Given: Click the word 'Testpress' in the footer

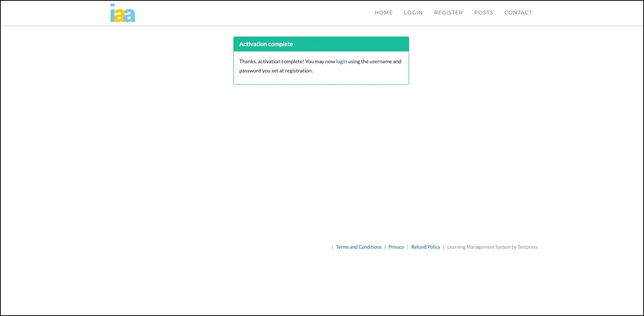Looking at the screenshot, I should [x=527, y=247].
